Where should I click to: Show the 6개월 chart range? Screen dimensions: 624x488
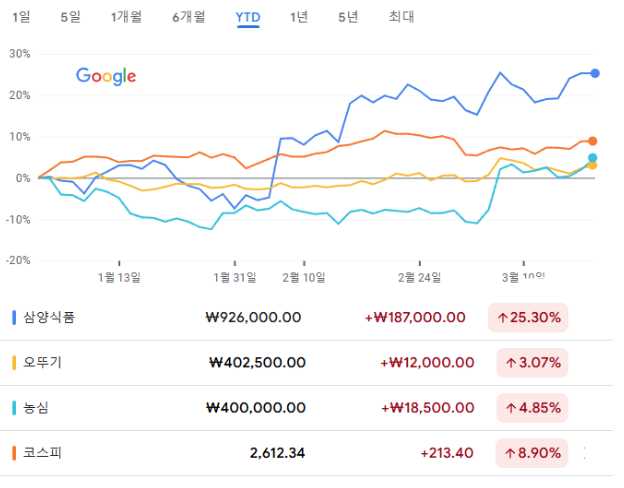tap(189, 17)
